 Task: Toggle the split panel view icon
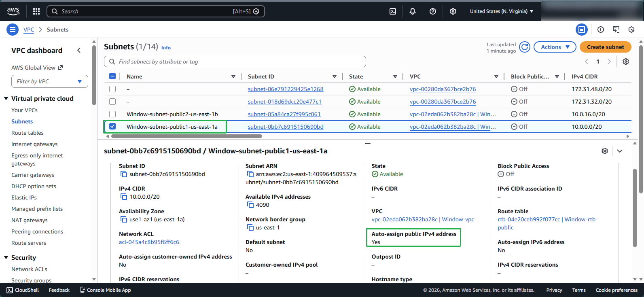coord(582,30)
